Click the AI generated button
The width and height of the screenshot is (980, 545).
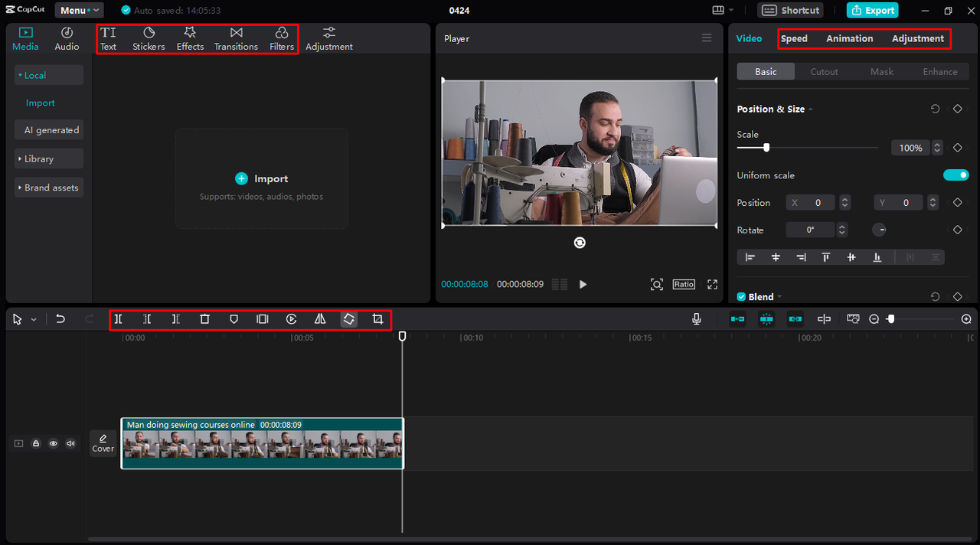tap(49, 130)
